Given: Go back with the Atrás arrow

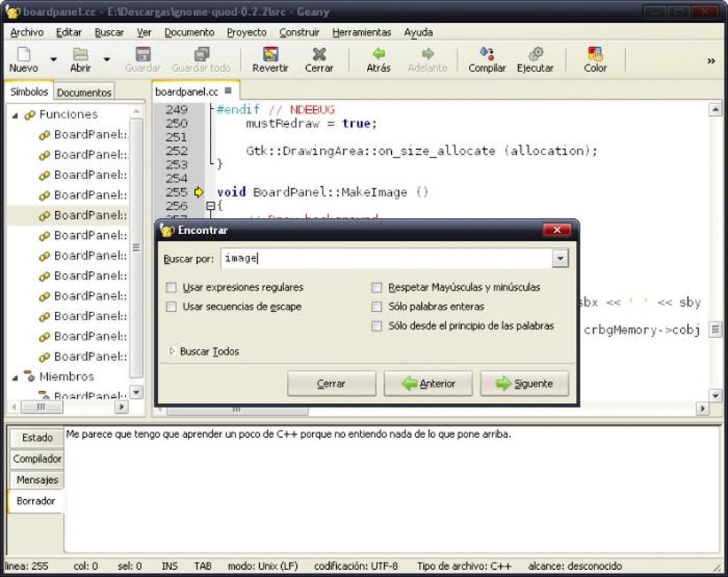Looking at the screenshot, I should tap(378, 54).
